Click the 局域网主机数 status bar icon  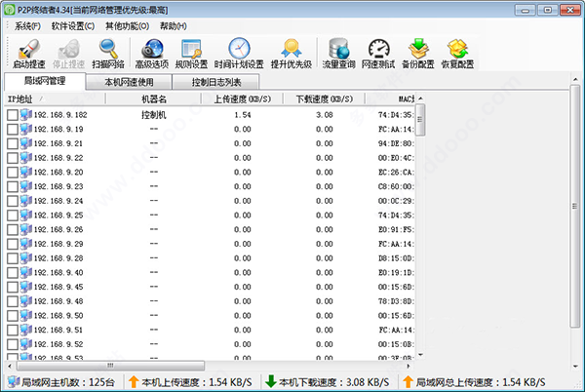[14, 382]
